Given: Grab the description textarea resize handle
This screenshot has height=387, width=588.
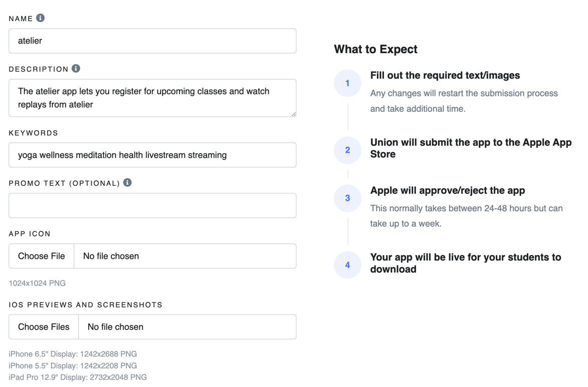Looking at the screenshot, I should click(293, 114).
